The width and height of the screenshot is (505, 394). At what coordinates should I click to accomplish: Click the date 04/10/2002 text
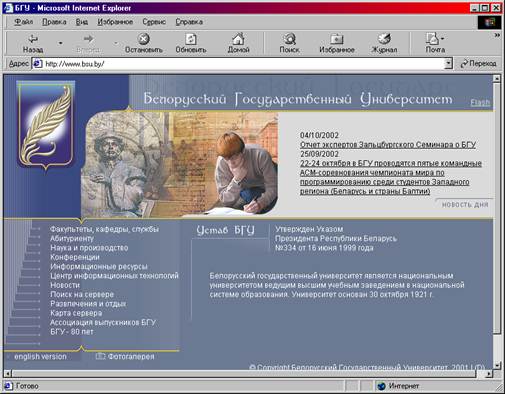[x=319, y=135]
